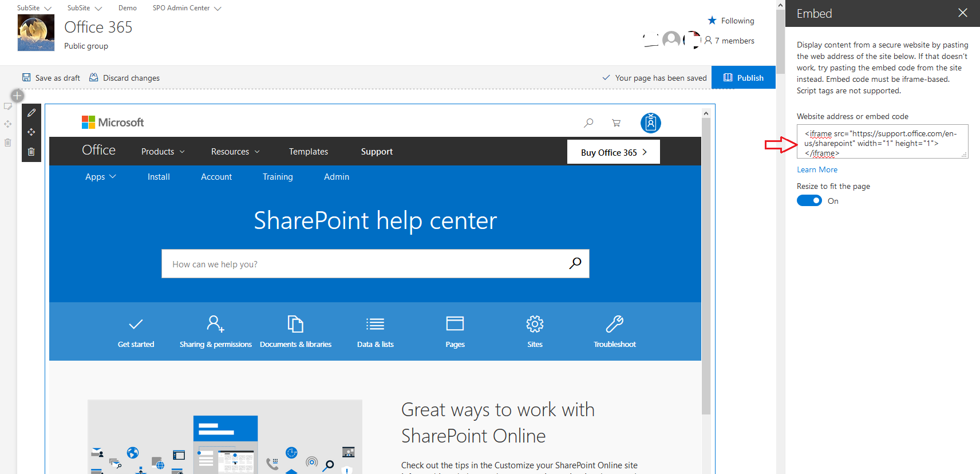Expand the second SubSite dropdown
Viewport: 980px width, 474px height.
pyautogui.click(x=98, y=9)
